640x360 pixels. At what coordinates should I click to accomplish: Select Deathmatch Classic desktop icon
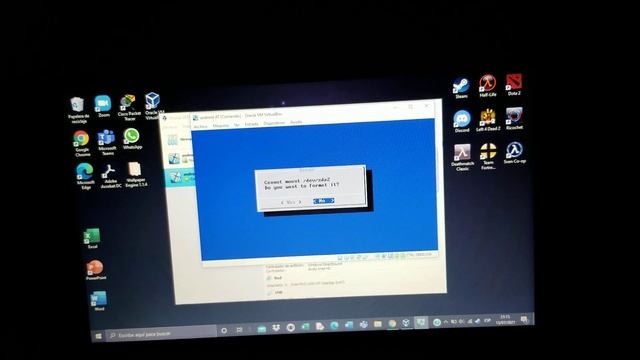(x=462, y=157)
